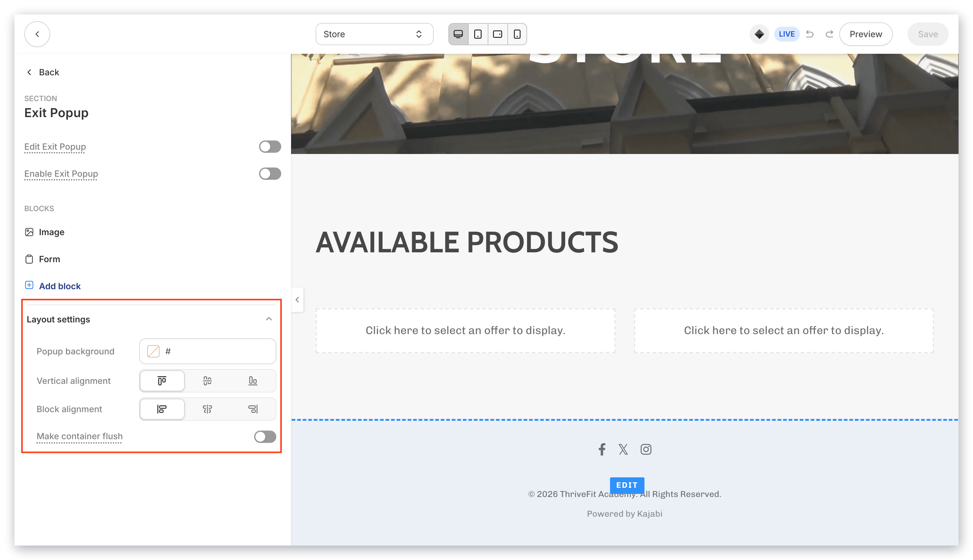Click Add block link
Screen dimensions: 973x560
[60, 286]
